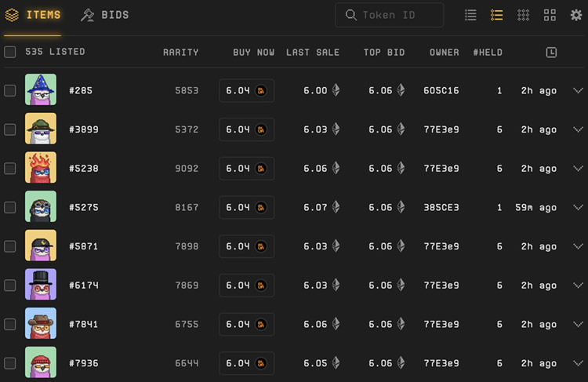Open the Items tab

[33, 15]
